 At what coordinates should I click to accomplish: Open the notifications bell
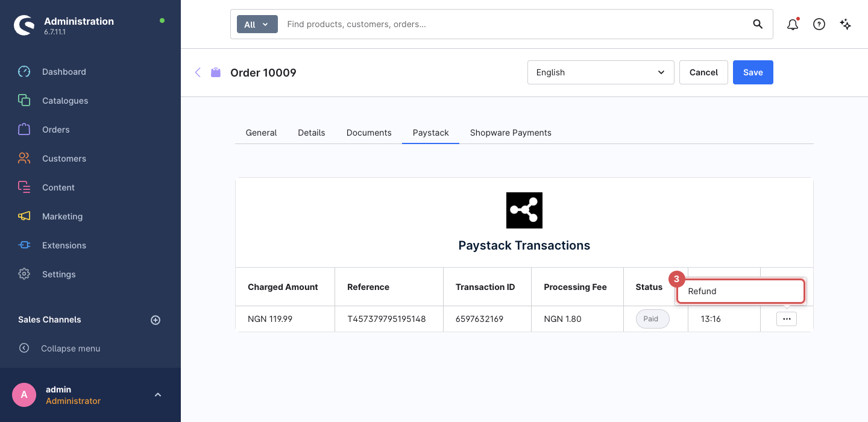(793, 25)
